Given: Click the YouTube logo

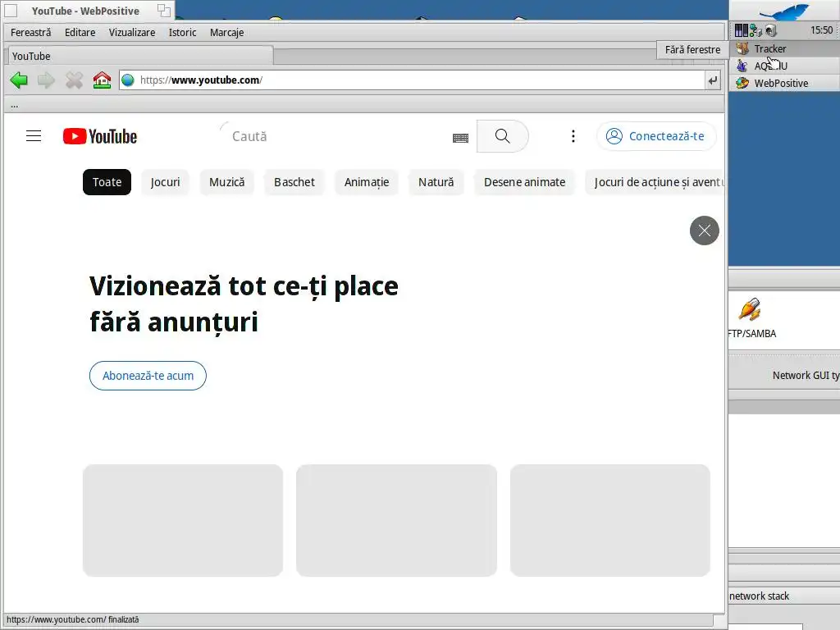Looking at the screenshot, I should click(x=99, y=136).
